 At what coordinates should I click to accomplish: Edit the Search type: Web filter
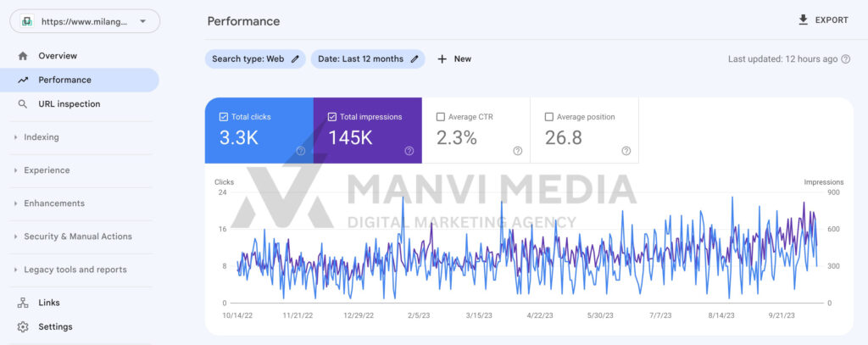click(x=255, y=58)
